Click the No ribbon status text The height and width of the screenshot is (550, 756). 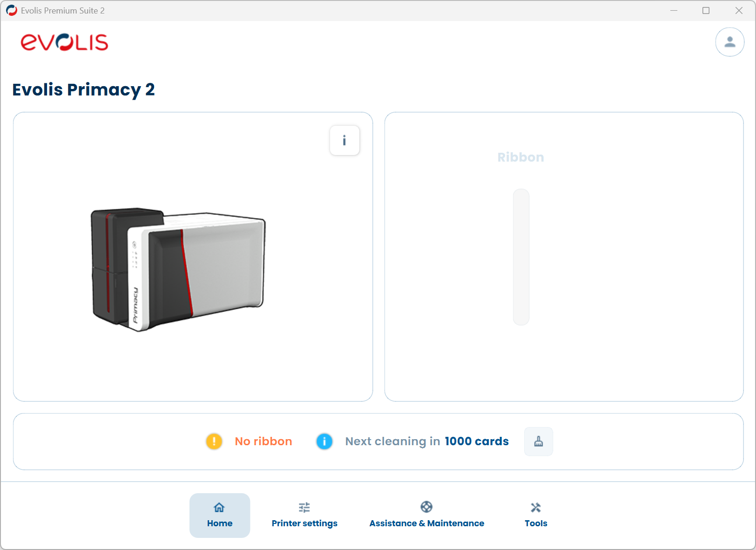[x=263, y=441]
